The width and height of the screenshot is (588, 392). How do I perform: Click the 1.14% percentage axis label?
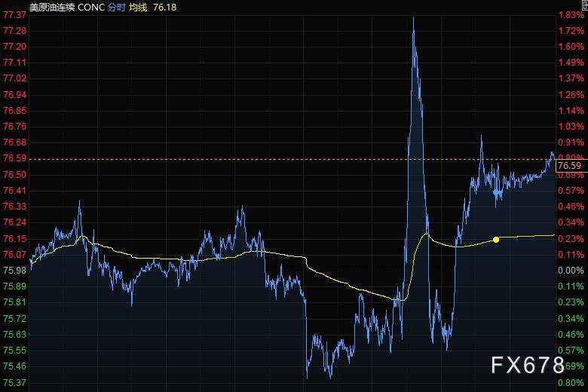click(x=571, y=111)
